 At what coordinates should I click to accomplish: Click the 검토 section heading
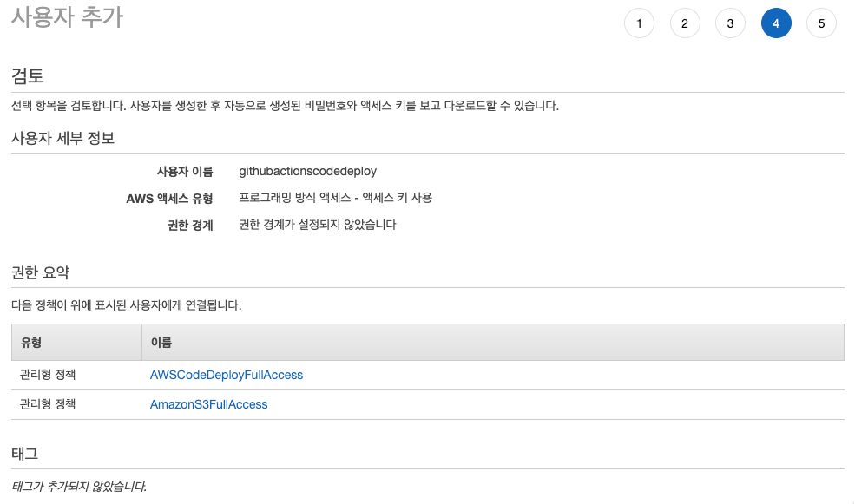coord(27,75)
